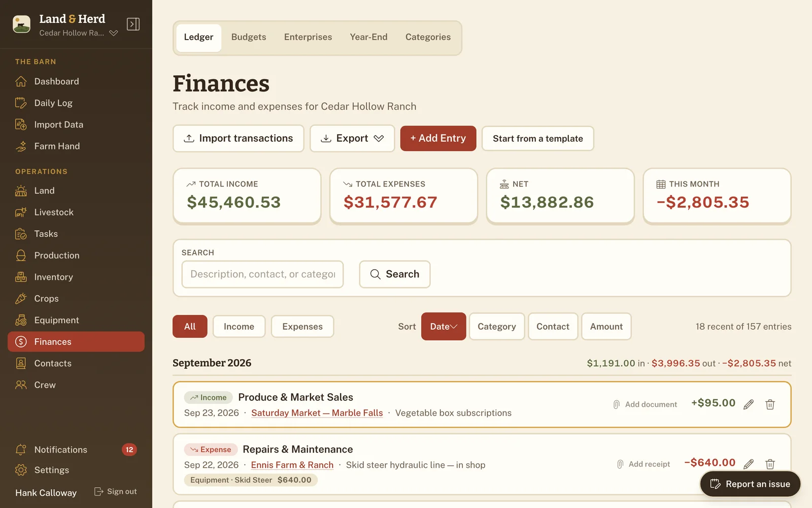Click the Search button
Screen dimensions: 812x508
click(x=395, y=274)
